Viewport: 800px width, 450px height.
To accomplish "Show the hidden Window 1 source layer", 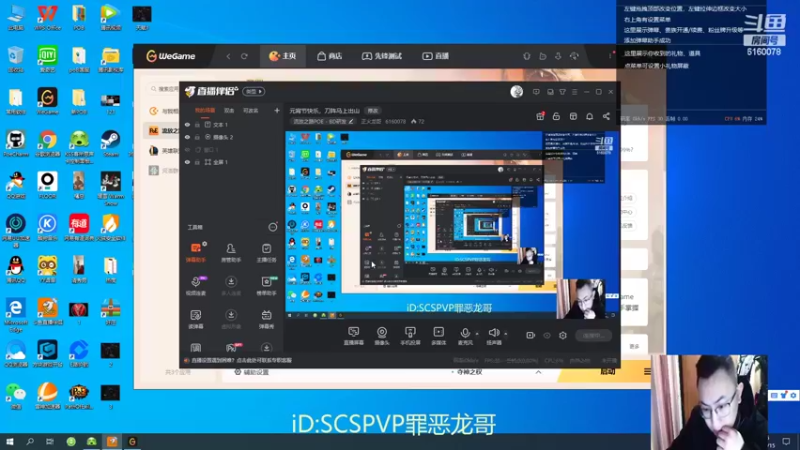I will [x=187, y=149].
